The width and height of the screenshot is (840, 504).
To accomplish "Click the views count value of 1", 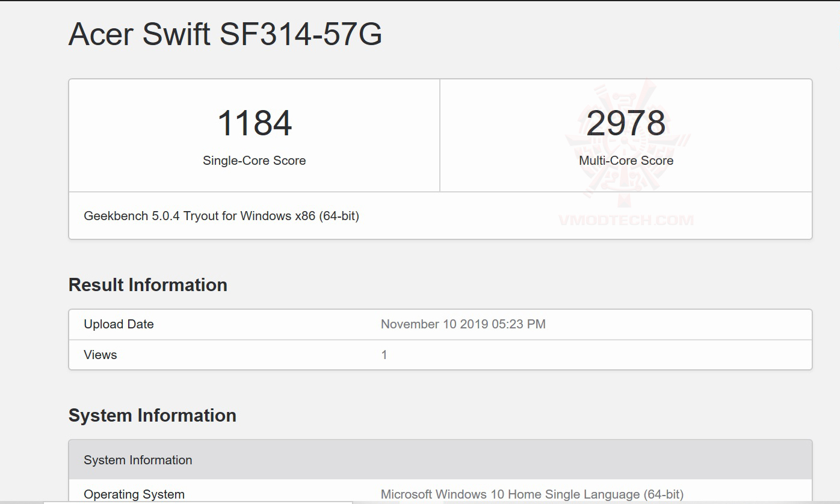I will [x=384, y=355].
